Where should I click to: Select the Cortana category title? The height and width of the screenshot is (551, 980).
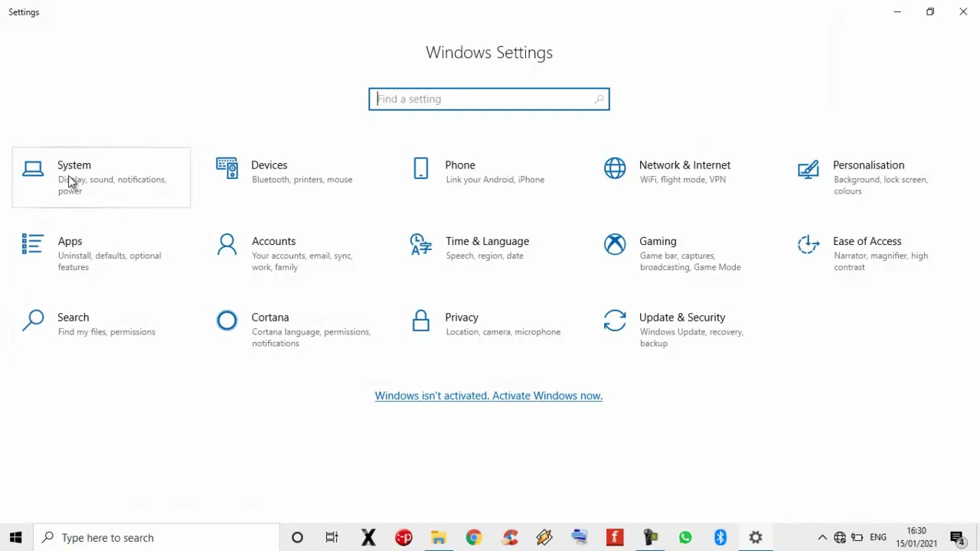pyautogui.click(x=270, y=317)
